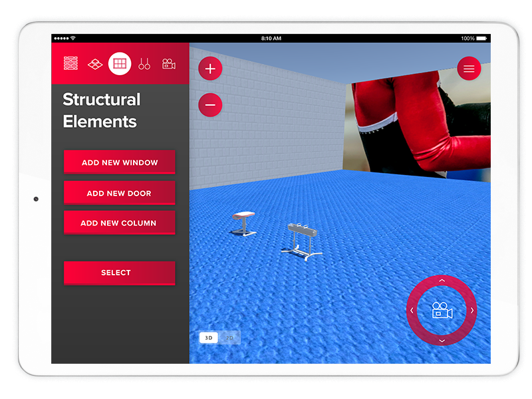Open the hamburger menu button

click(x=469, y=68)
